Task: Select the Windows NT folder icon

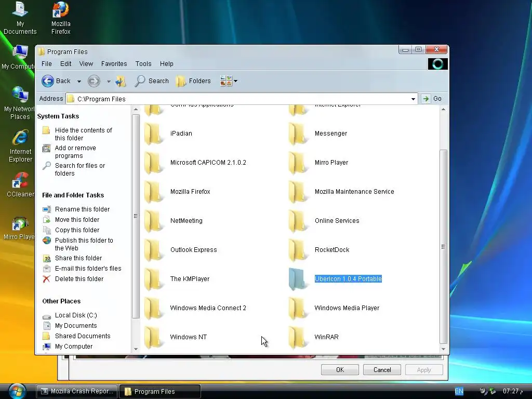Action: pyautogui.click(x=154, y=338)
